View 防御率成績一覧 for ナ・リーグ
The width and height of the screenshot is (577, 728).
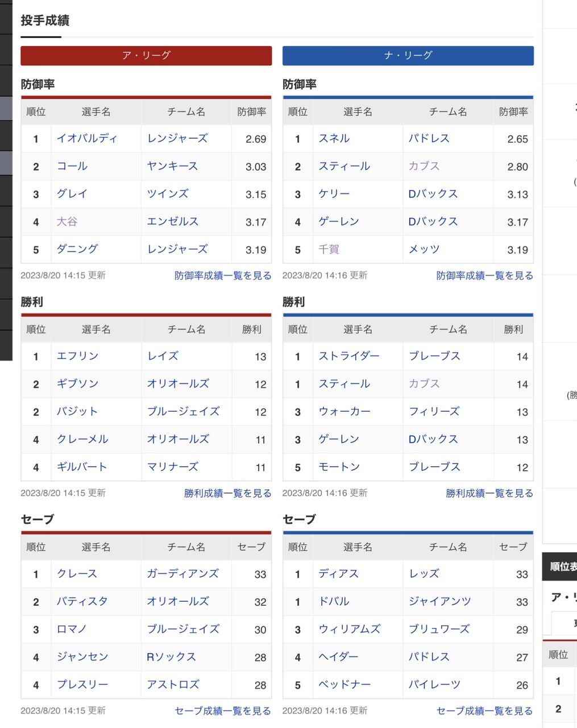click(x=484, y=276)
